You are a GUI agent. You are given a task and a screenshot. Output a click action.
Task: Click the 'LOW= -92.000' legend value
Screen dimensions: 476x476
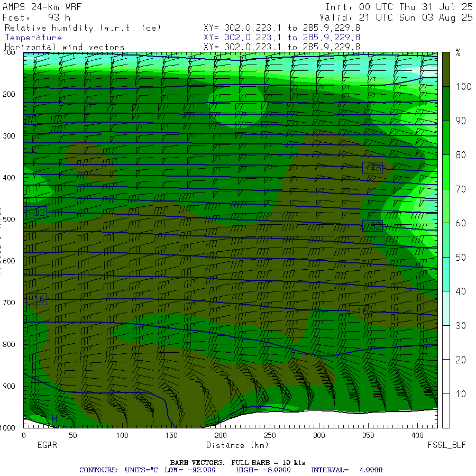190,470
